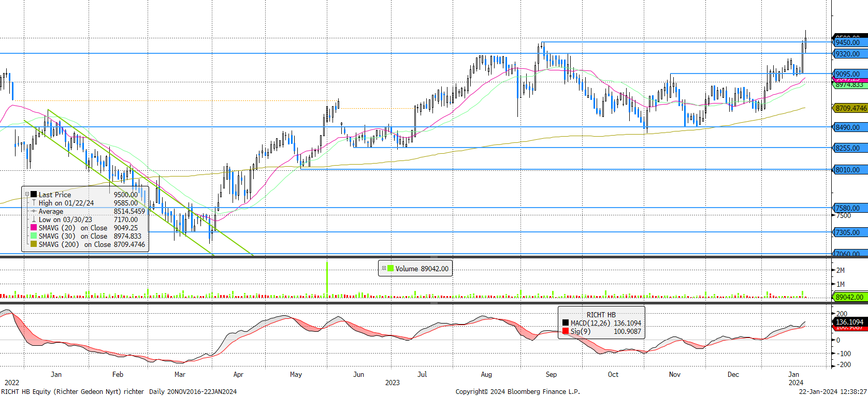Click the black 136.1094 MACD axis tag

pos(850,322)
